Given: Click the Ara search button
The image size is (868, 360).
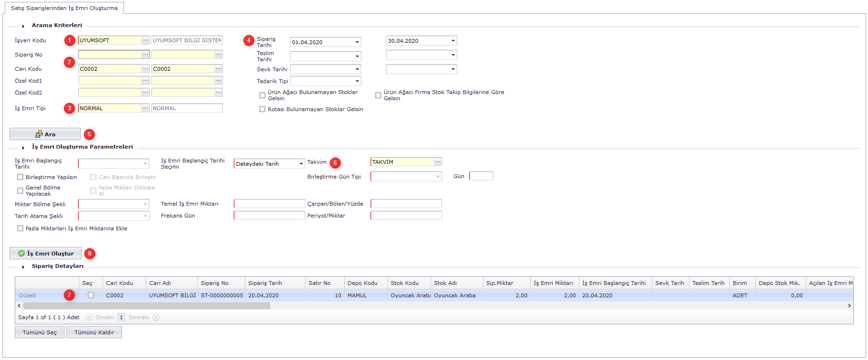Looking at the screenshot, I should (45, 134).
